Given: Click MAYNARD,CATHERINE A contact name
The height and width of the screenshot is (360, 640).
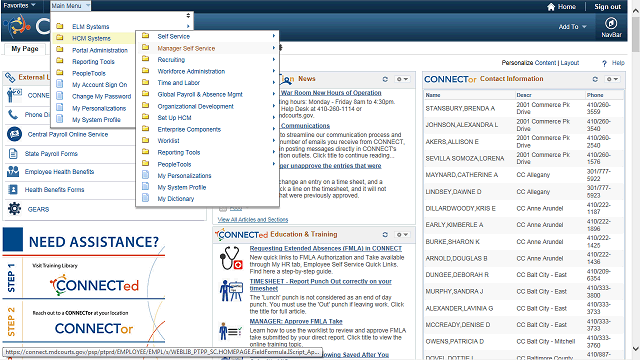Looking at the screenshot, I should pos(462,175).
